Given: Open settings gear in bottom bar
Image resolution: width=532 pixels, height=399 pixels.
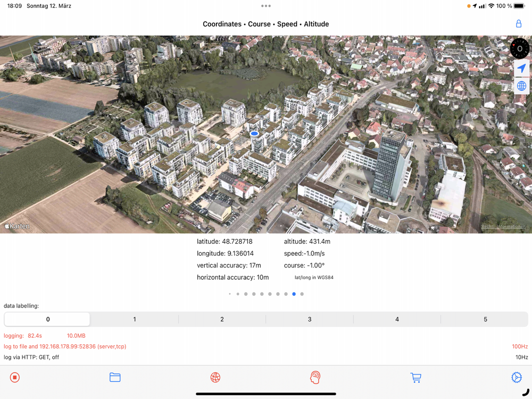Looking at the screenshot, I should 516,377.
